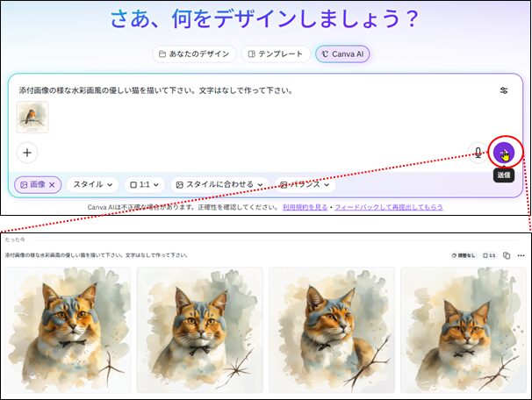Screen dimensions: 532x400
Task: Click the purple send (送信) button
Action: [504, 152]
